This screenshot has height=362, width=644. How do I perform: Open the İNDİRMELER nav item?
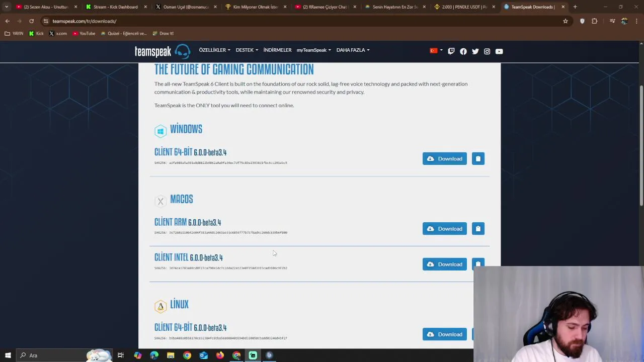277,50
